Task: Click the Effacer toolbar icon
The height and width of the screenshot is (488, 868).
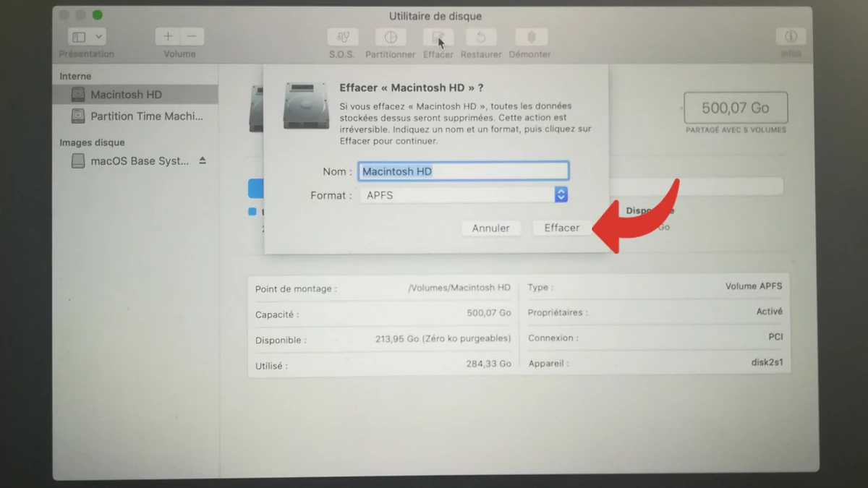Action: click(438, 37)
